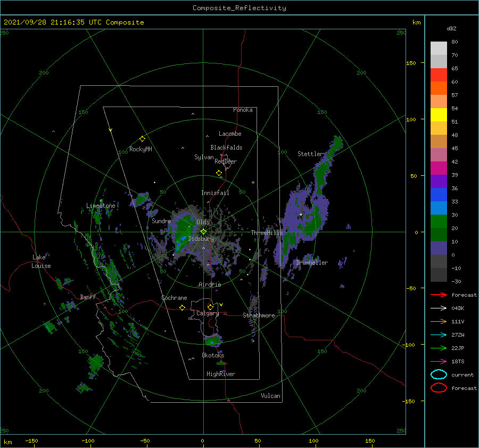This screenshot has width=479, height=448.
Task: Click the Cochrane town label
Action: (174, 298)
